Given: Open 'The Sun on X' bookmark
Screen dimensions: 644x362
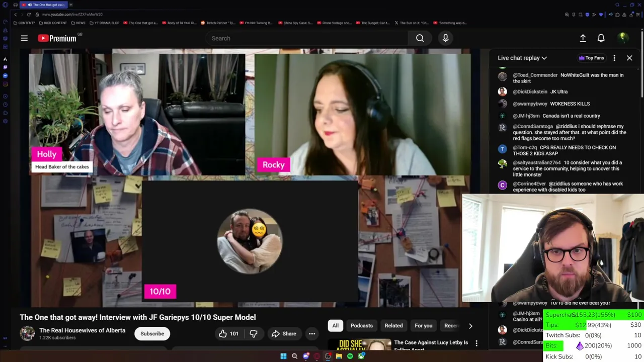Looking at the screenshot, I should pyautogui.click(x=412, y=23).
